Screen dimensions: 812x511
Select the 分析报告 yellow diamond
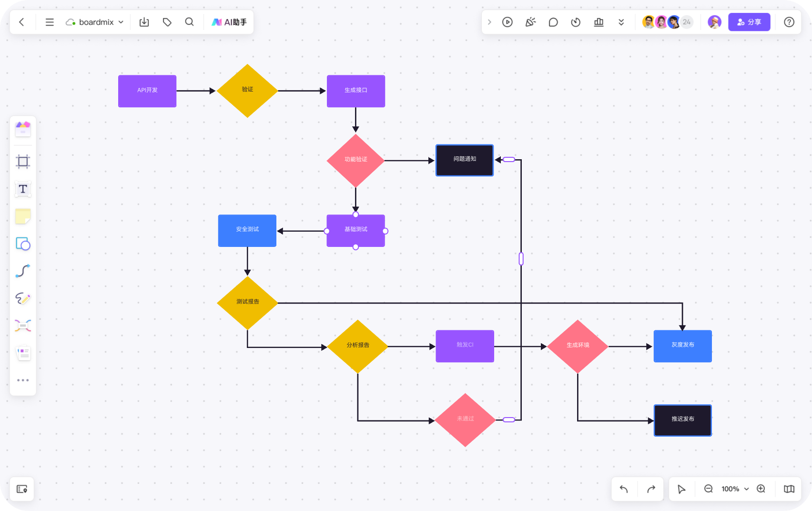click(357, 347)
